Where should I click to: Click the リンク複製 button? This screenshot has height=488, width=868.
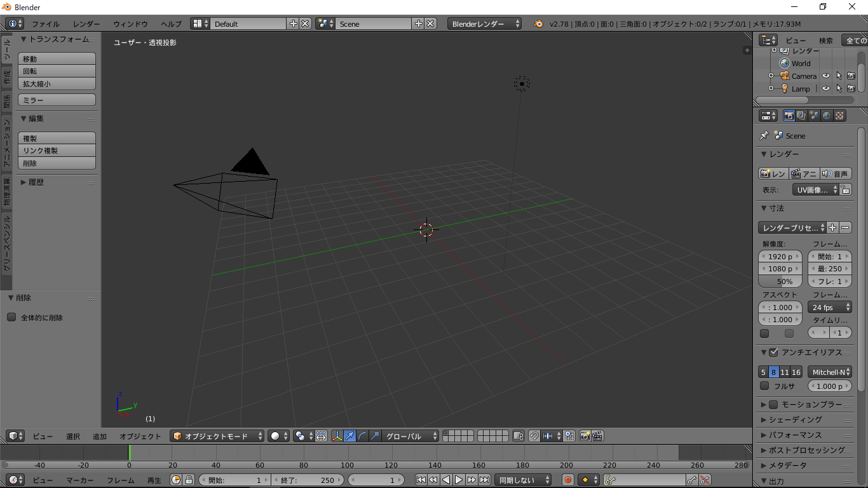point(57,151)
